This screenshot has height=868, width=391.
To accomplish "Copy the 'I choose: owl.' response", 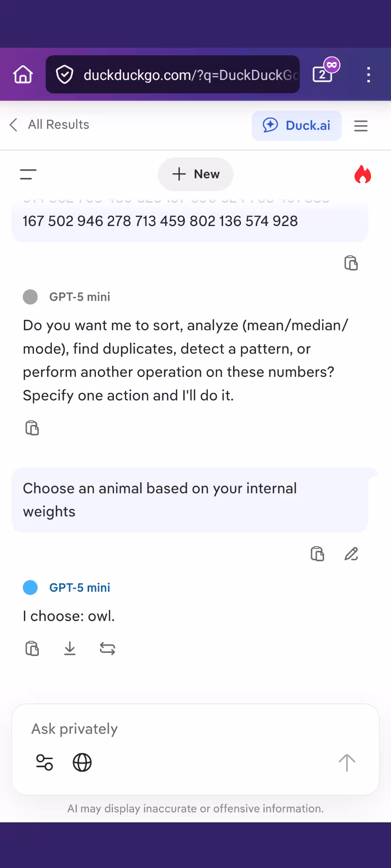I will (32, 649).
